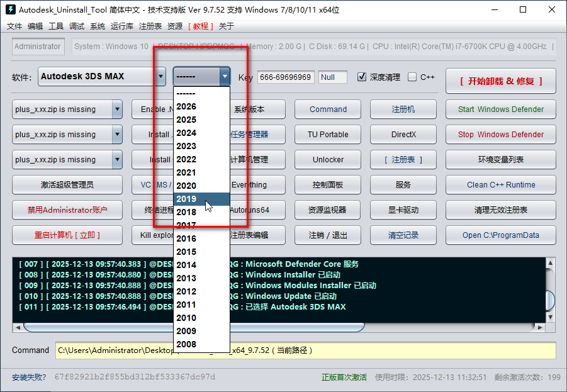The width and height of the screenshot is (567, 392).
Task: Open the 服务 button
Action: point(403,185)
